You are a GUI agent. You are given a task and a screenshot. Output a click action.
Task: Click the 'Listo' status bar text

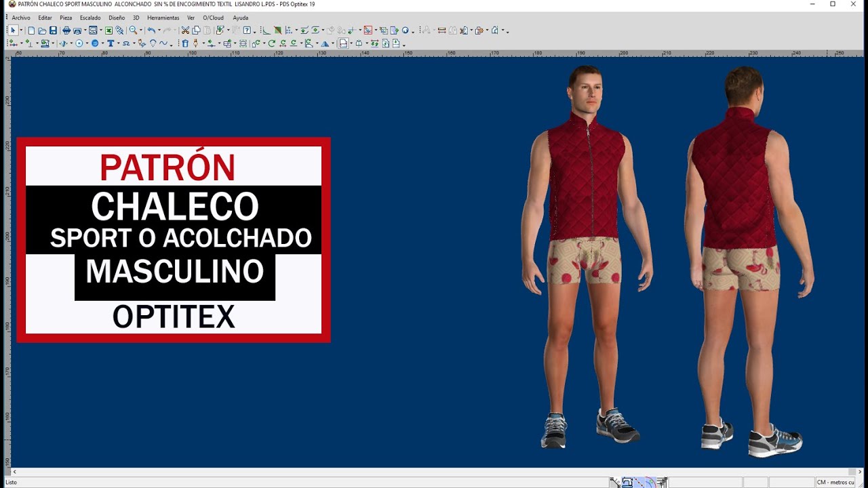click(x=11, y=482)
